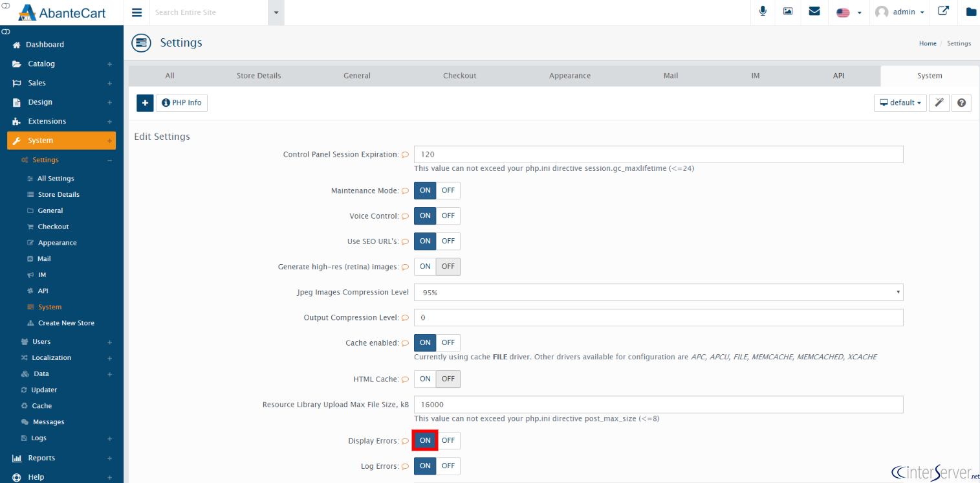This screenshot has width=980, height=483.
Task: Click the question mark help icon
Action: [961, 103]
